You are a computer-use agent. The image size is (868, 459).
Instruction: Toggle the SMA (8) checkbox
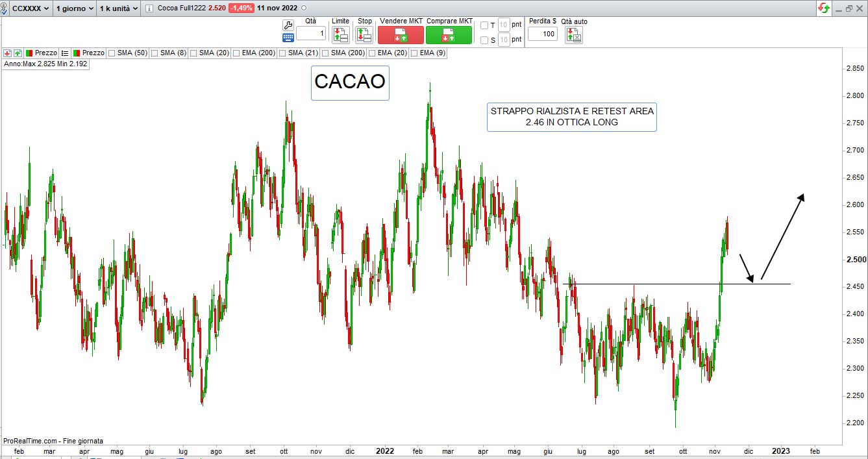(x=155, y=53)
